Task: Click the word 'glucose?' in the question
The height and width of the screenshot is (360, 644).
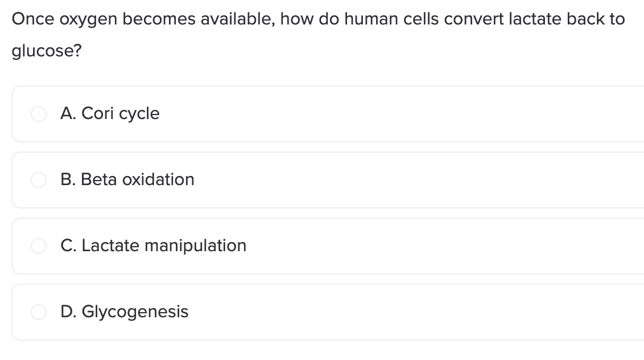Action: (47, 51)
